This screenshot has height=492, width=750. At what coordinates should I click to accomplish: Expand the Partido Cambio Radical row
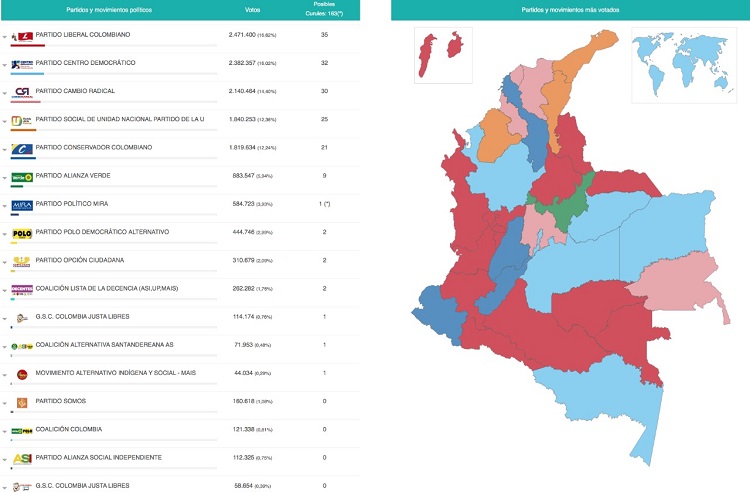coord(5,93)
